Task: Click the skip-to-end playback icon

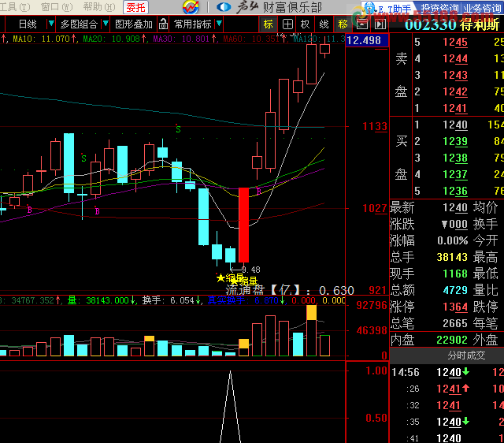Action: click(x=380, y=24)
